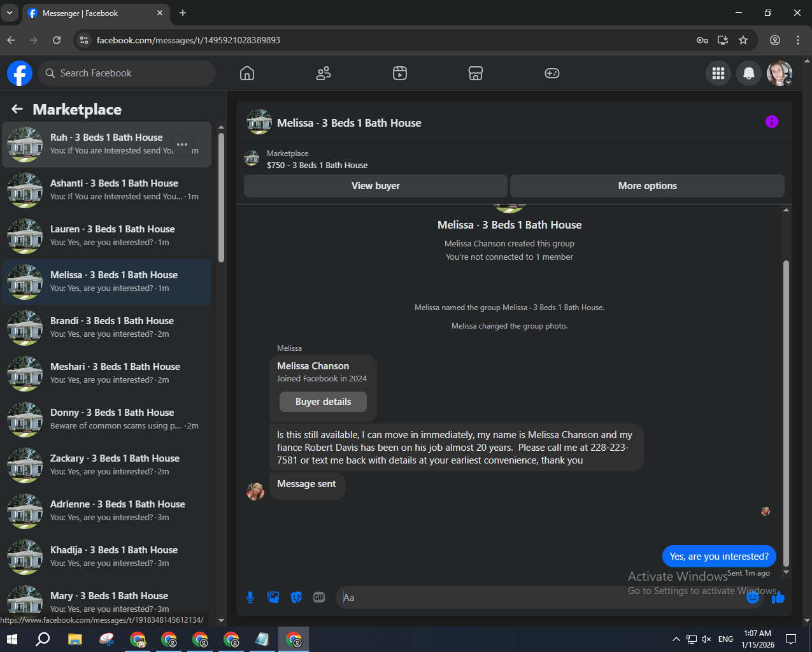The height and width of the screenshot is (652, 812).
Task: Open Windows taskbar search
Action: 43,639
